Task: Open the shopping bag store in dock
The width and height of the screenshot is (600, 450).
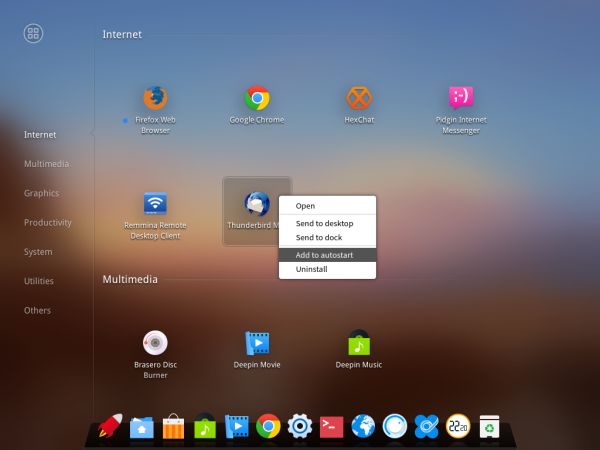Action: (173, 426)
